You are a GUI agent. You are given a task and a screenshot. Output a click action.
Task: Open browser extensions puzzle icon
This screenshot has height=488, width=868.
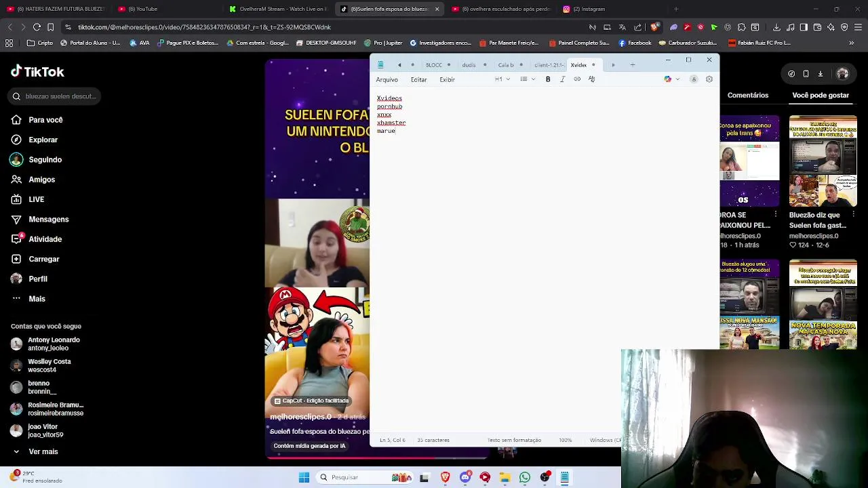(741, 27)
